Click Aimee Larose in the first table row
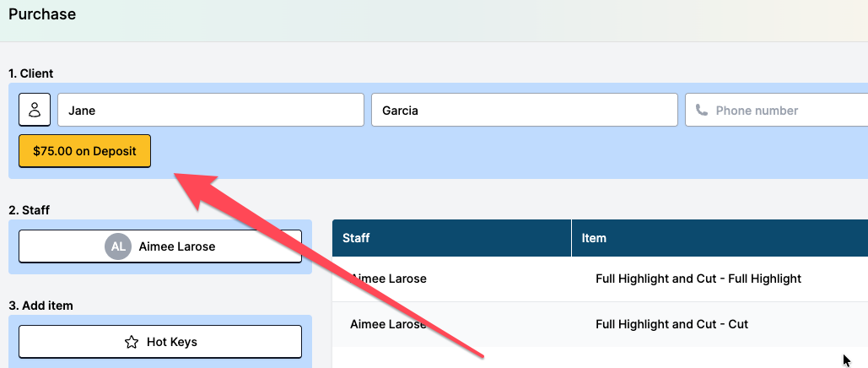This screenshot has height=368, width=868. tap(391, 279)
